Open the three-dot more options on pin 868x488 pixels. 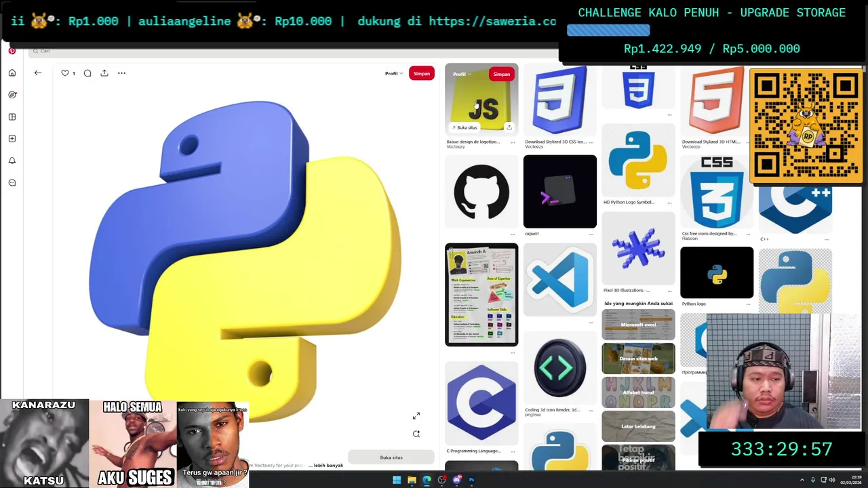[x=121, y=73]
